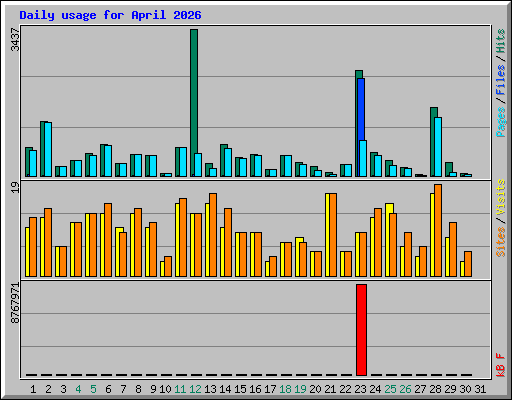Click day label 7 on the axis
512x400 pixels.
tap(123, 389)
